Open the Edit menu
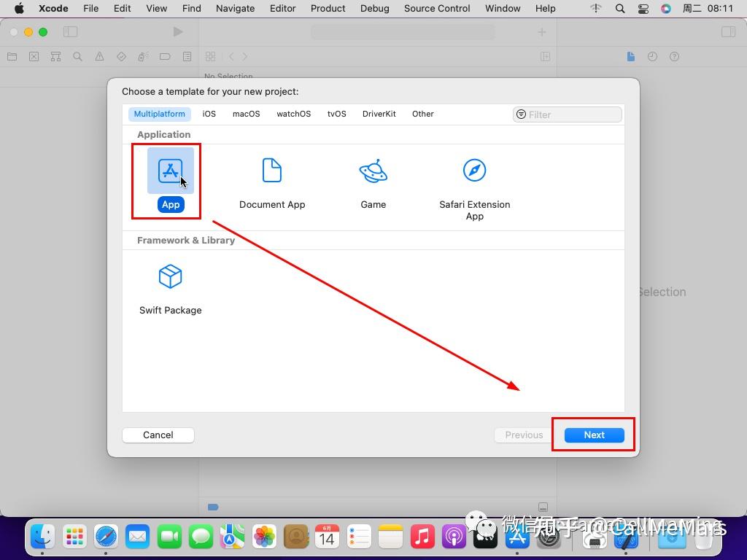 (x=122, y=9)
